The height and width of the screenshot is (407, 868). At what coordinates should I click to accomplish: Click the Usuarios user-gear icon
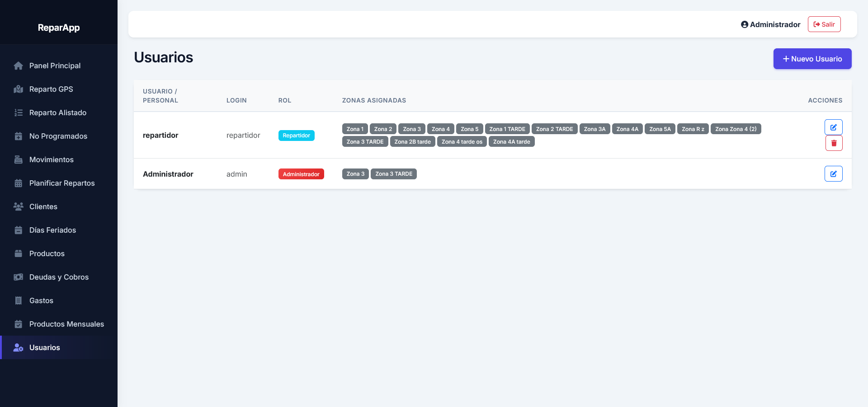18,347
